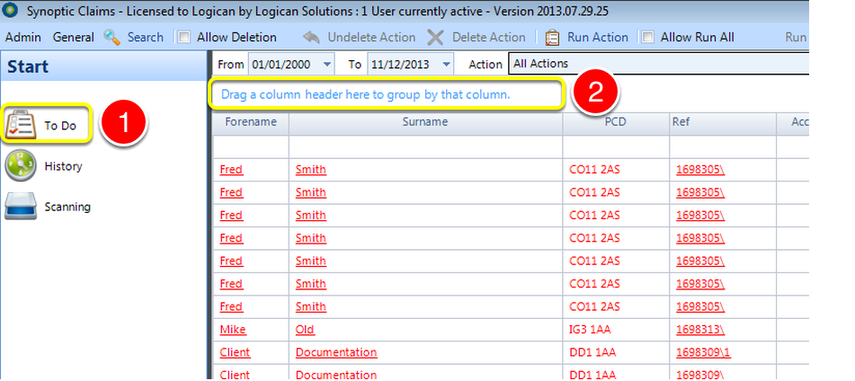The height and width of the screenshot is (381, 855).
Task: Tick the Allow Run All checkbox
Action: point(648,37)
